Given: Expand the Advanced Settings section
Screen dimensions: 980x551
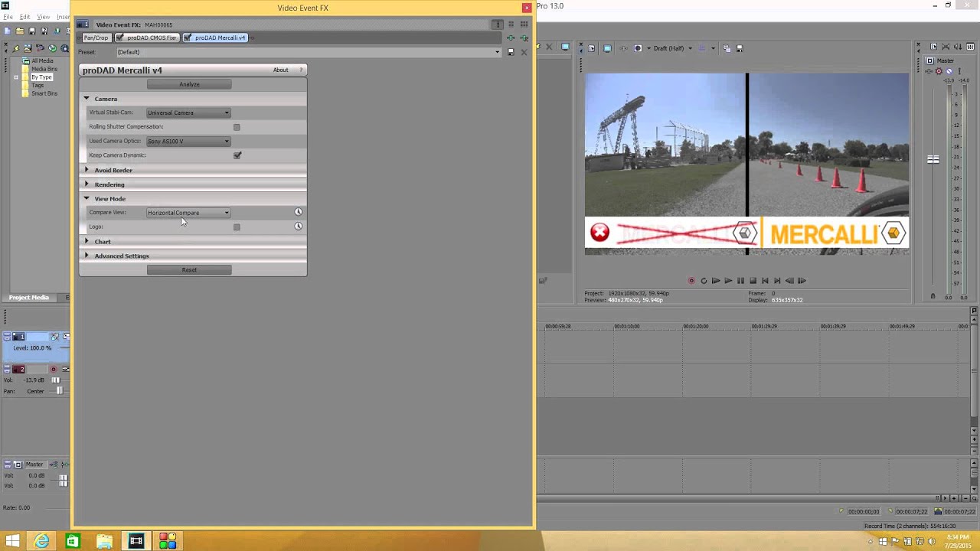Looking at the screenshot, I should pyautogui.click(x=87, y=256).
